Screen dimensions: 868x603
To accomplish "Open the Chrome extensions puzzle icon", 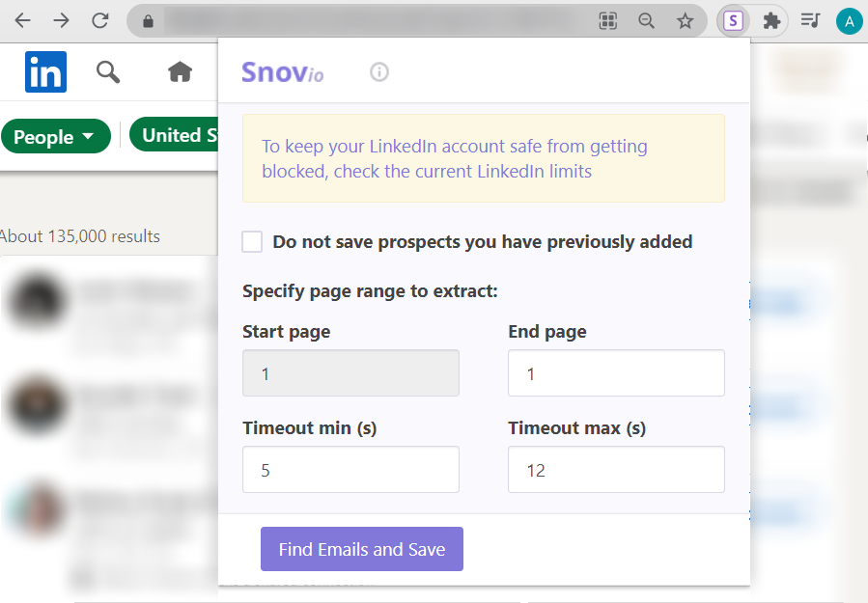I will coord(771,20).
